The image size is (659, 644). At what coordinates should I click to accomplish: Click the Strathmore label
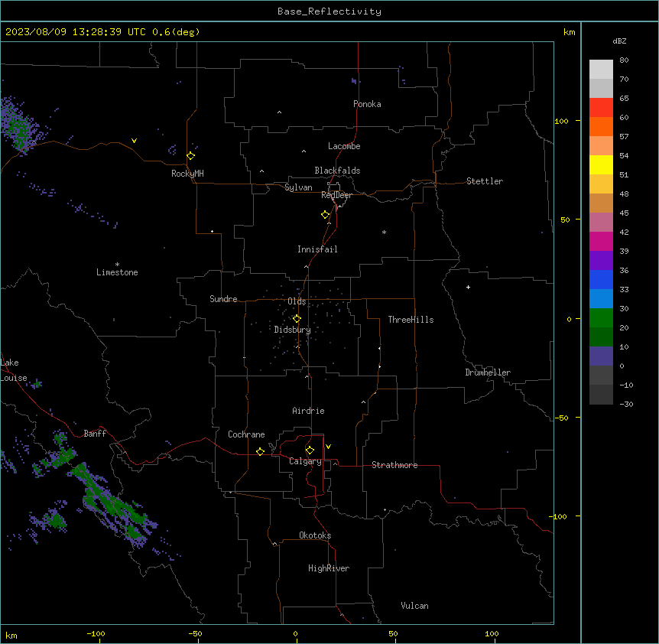coord(394,465)
